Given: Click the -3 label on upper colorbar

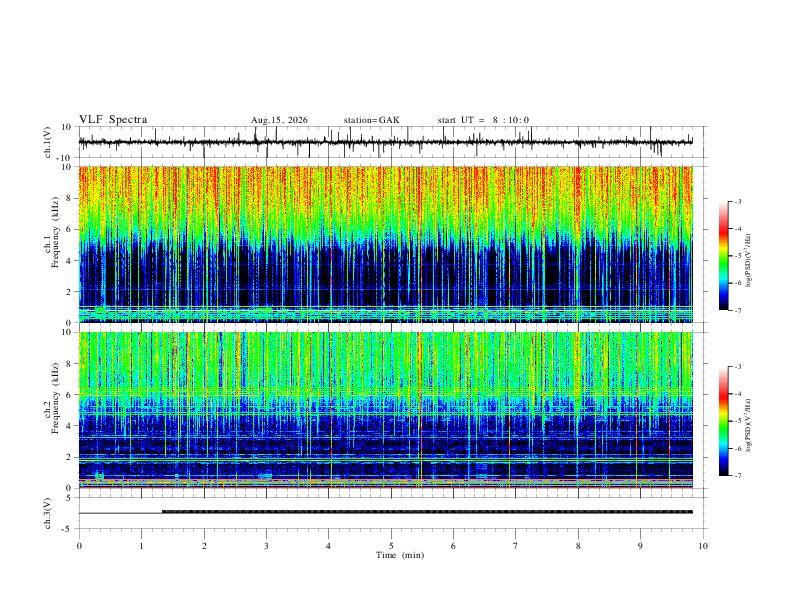Looking at the screenshot, I should (x=738, y=201).
